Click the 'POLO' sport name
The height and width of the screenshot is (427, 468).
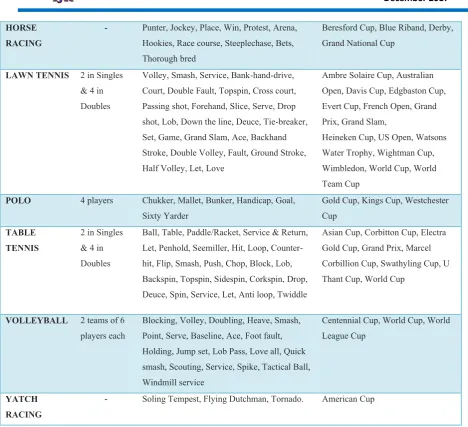[18, 201]
